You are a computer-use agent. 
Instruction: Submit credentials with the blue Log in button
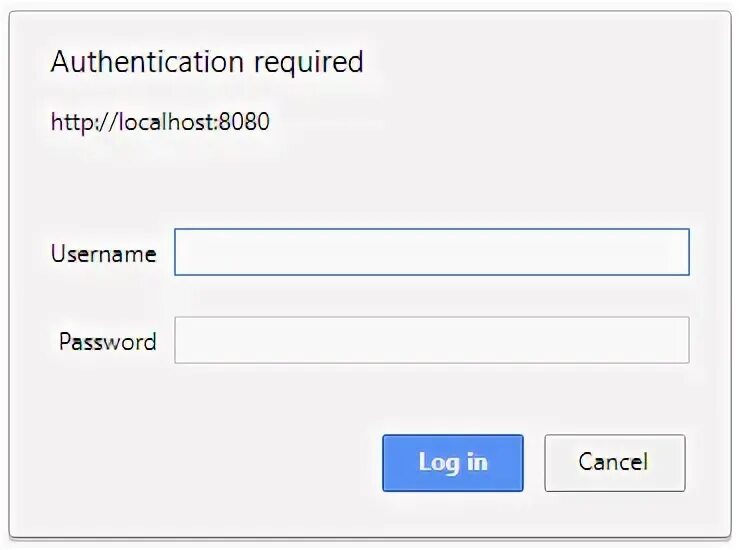point(452,462)
